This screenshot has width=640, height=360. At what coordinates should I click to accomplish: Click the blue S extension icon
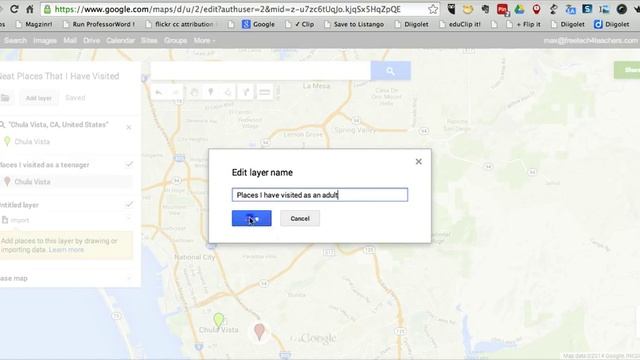tap(587, 9)
